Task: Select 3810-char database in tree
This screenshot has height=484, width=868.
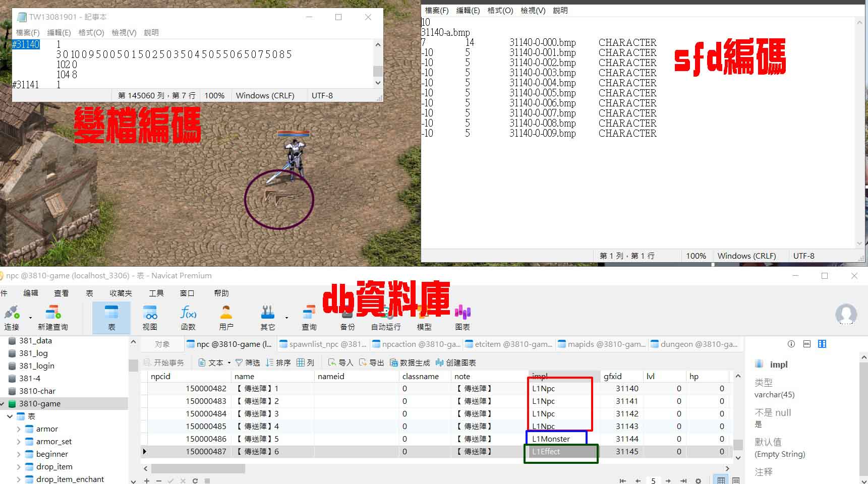Action: click(x=37, y=391)
